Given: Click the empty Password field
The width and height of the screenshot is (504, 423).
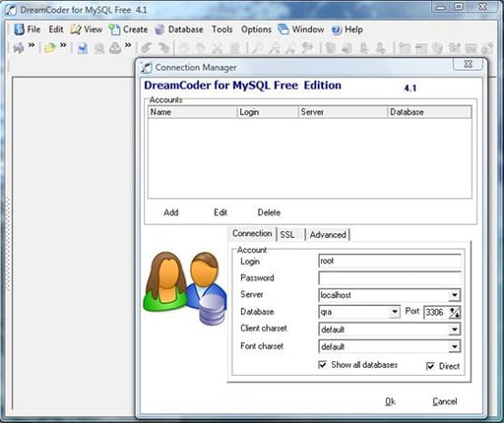Looking at the screenshot, I should pyautogui.click(x=390, y=278).
